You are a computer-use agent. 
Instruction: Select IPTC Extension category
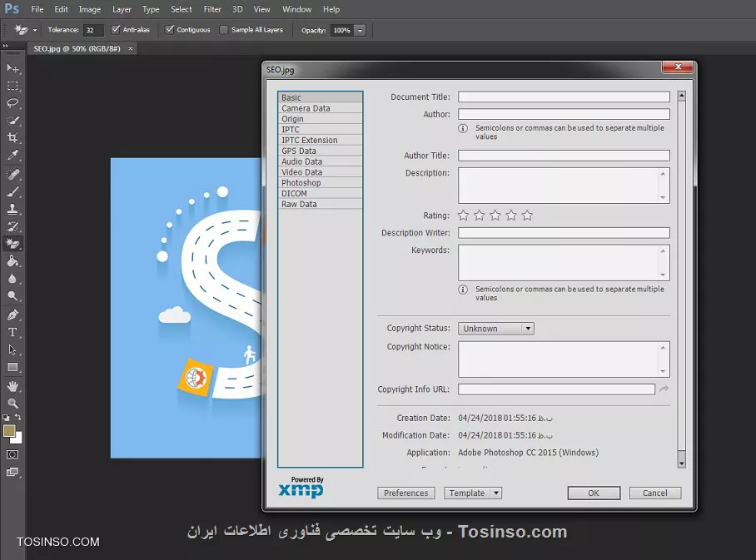click(x=321, y=141)
